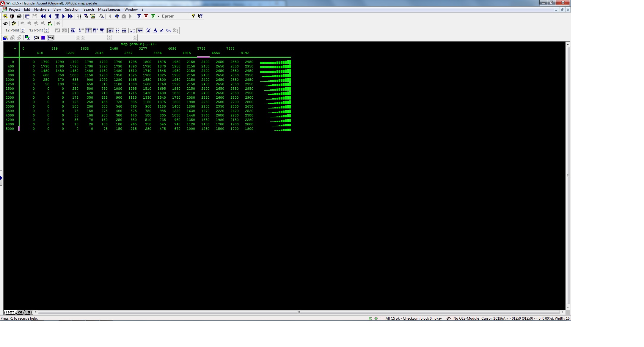The width and height of the screenshot is (644, 347).
Task: Toggle the signed +/- value display
Action: pos(140,31)
